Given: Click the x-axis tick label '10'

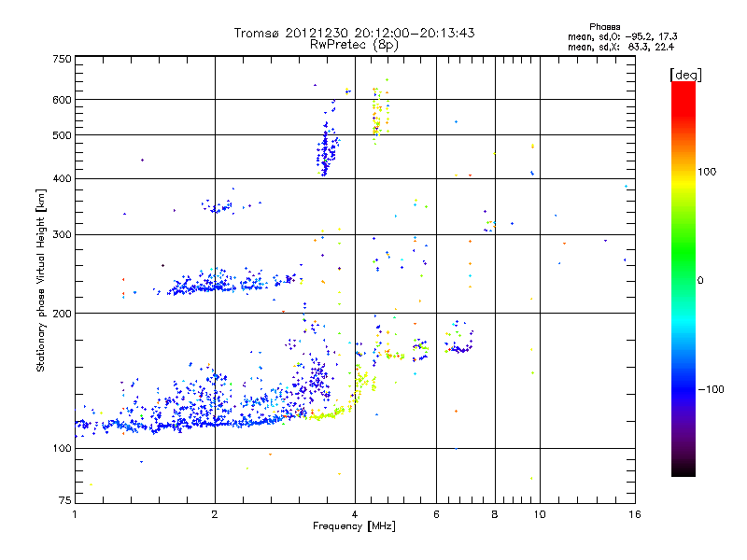Looking at the screenshot, I should (540, 514).
